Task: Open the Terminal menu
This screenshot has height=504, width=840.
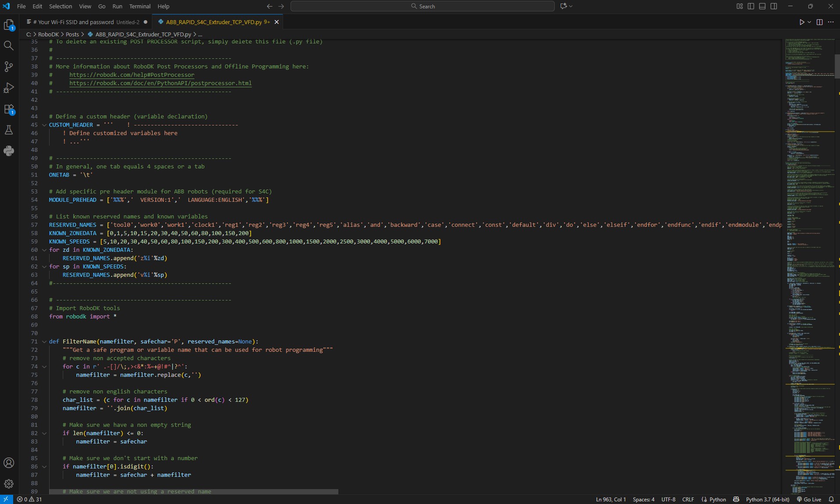Action: [140, 6]
